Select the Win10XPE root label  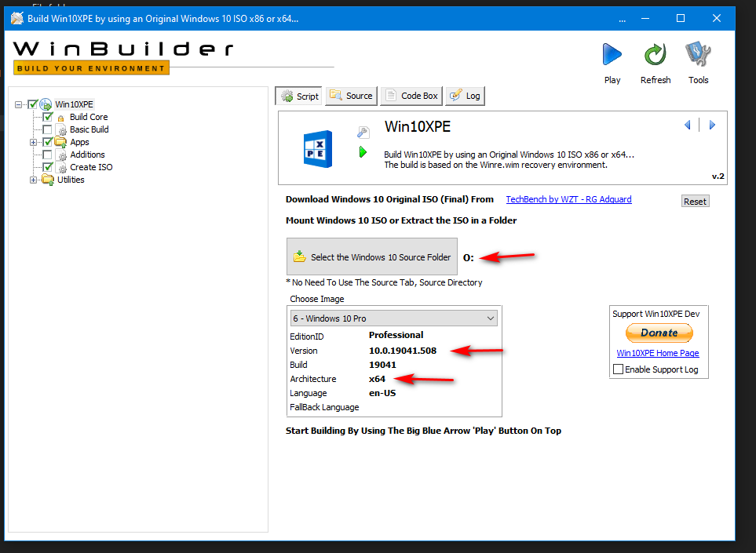click(74, 104)
